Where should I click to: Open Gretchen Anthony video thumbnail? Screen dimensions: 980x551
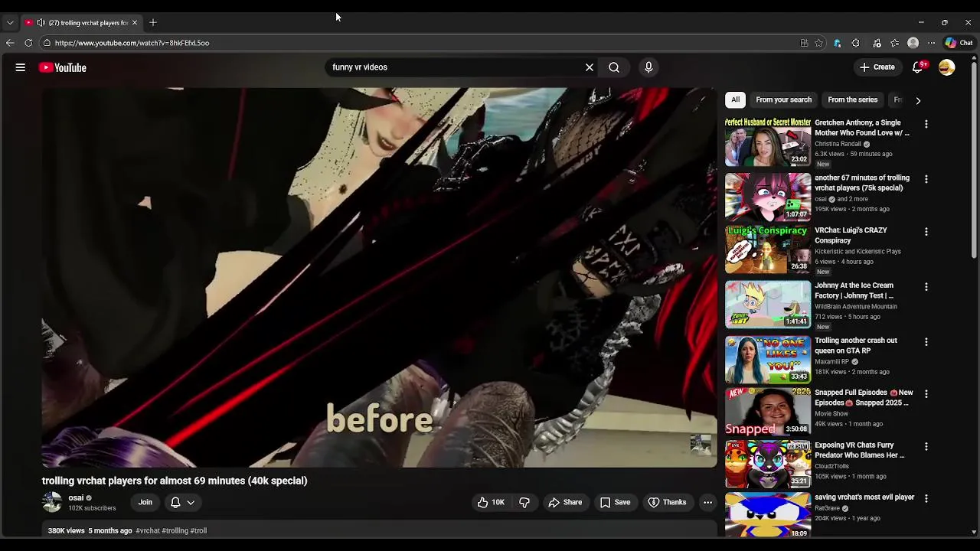[768, 142]
